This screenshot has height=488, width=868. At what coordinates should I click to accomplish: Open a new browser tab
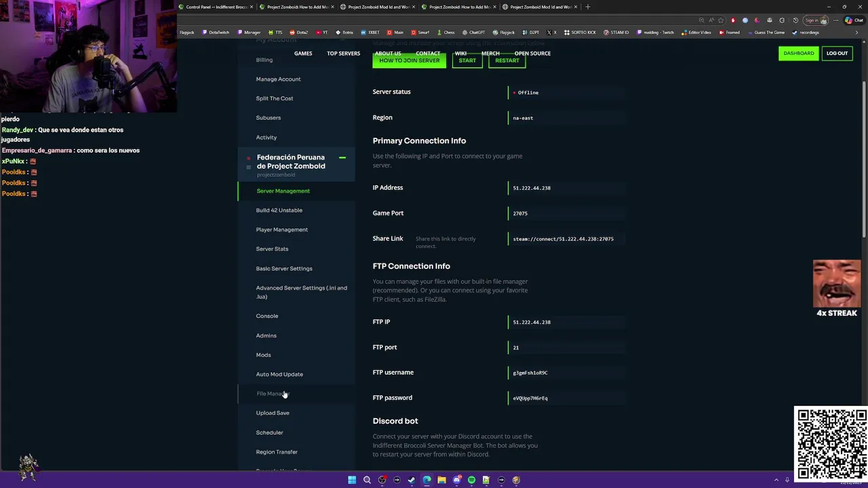pyautogui.click(x=587, y=7)
